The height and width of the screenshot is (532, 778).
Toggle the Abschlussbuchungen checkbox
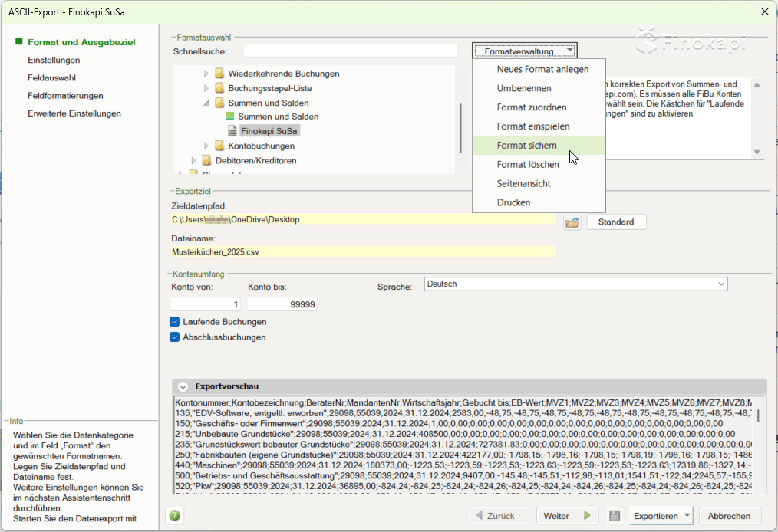[174, 337]
